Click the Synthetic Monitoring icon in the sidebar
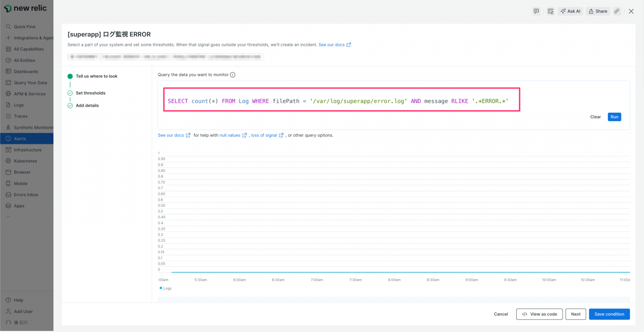This screenshot has height=332, width=644. [9, 127]
